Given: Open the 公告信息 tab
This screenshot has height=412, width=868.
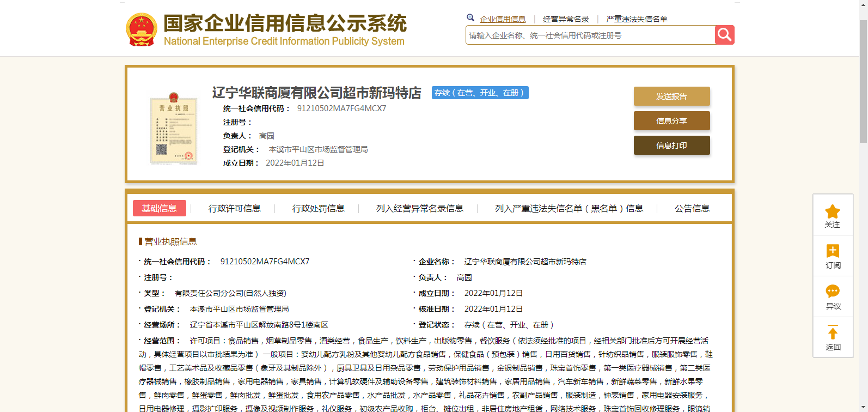Looking at the screenshot, I should click(692, 208).
